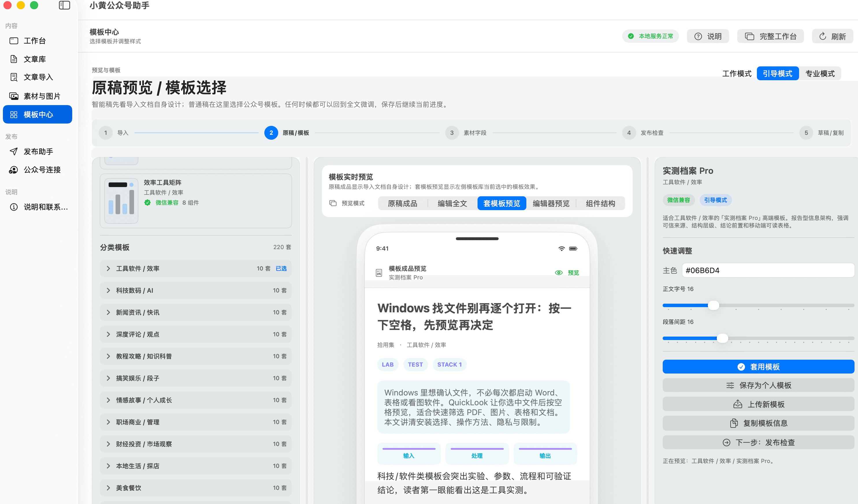Image resolution: width=858 pixels, height=504 pixels.
Task: Expand the 美食餐饮 category
Action: click(195, 488)
